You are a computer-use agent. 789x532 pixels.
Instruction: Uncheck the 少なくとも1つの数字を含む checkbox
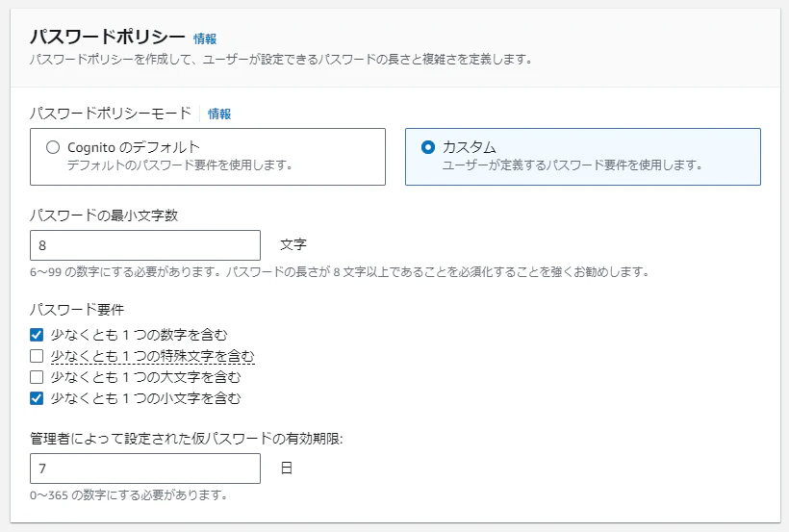[x=37, y=335]
